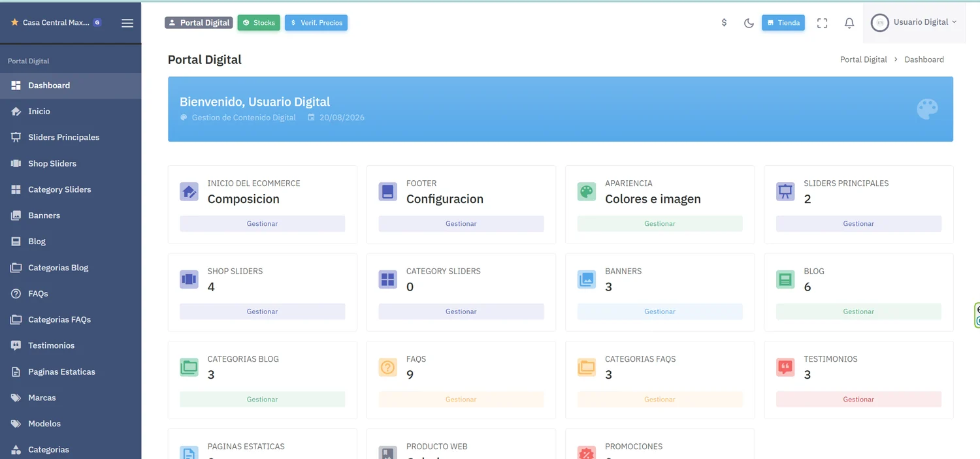
Task: Open the Usuario Digital dropdown menu
Action: click(915, 23)
